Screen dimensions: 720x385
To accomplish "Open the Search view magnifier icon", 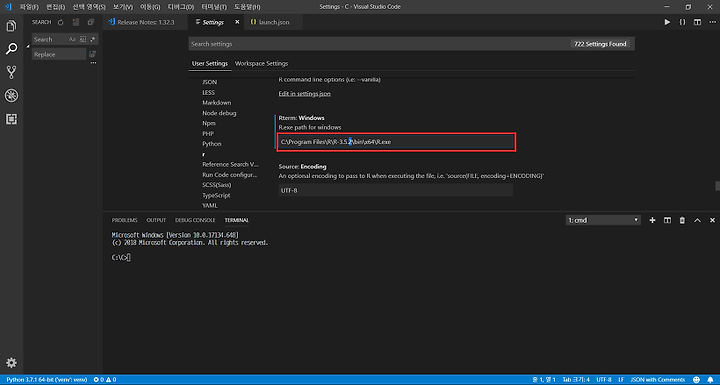I will 11,49.
